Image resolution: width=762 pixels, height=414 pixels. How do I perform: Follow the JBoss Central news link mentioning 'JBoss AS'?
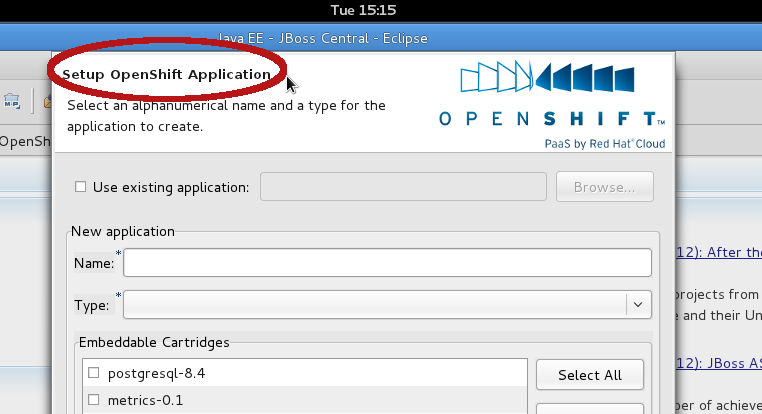pyautogui.click(x=719, y=363)
